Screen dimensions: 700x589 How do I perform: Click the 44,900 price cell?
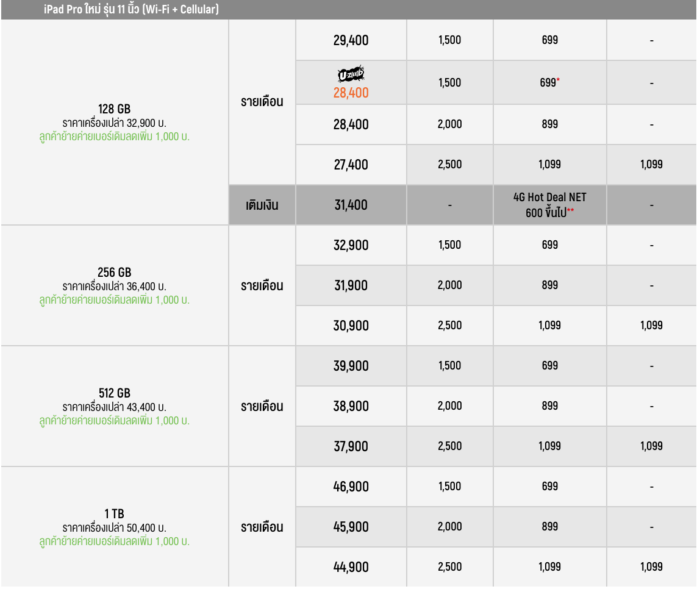tap(351, 567)
